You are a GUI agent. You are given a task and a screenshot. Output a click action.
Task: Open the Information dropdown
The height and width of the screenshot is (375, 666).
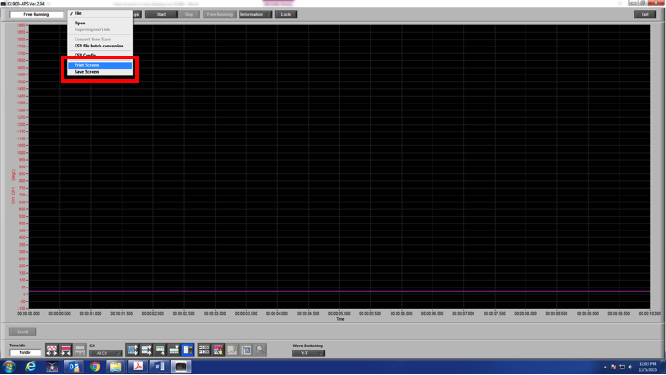pyautogui.click(x=255, y=14)
